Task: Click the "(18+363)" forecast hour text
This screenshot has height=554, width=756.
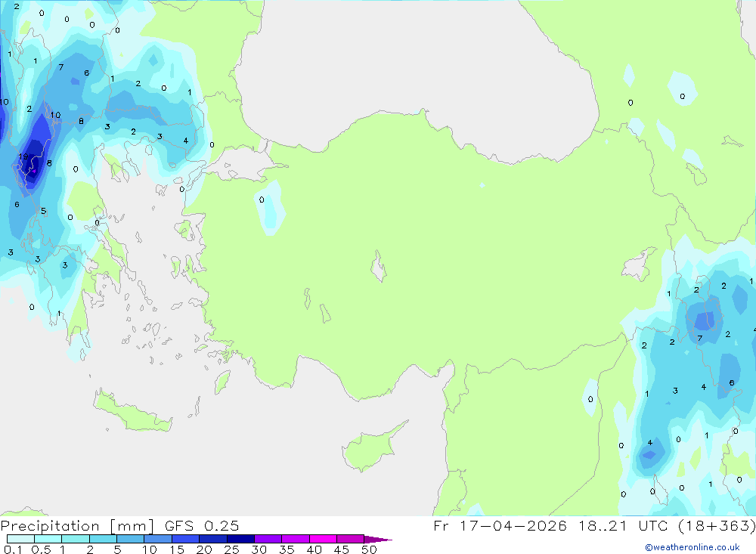Action: [717, 525]
